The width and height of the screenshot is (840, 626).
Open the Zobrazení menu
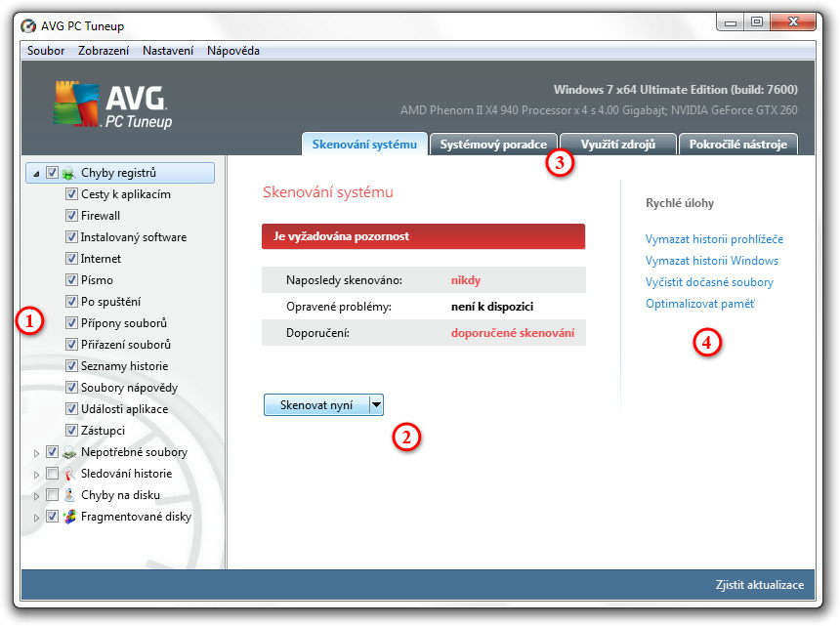click(x=104, y=51)
